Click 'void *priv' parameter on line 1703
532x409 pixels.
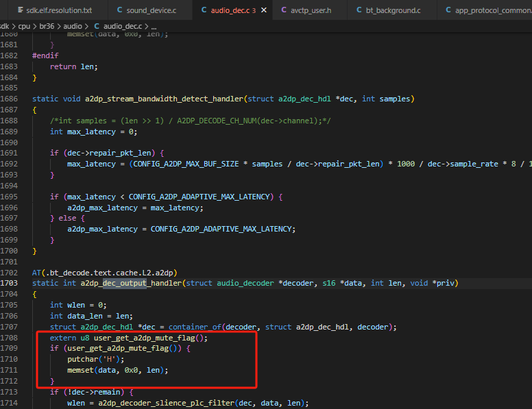tap(432, 283)
